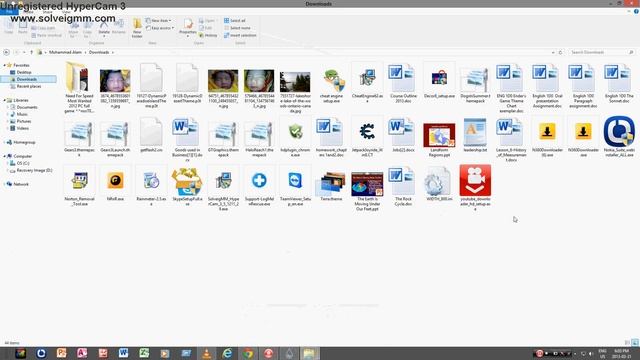The width and height of the screenshot is (640, 360).
Task: Select the SkypeSetupFull.exe installer
Action: pyautogui.click(x=187, y=187)
